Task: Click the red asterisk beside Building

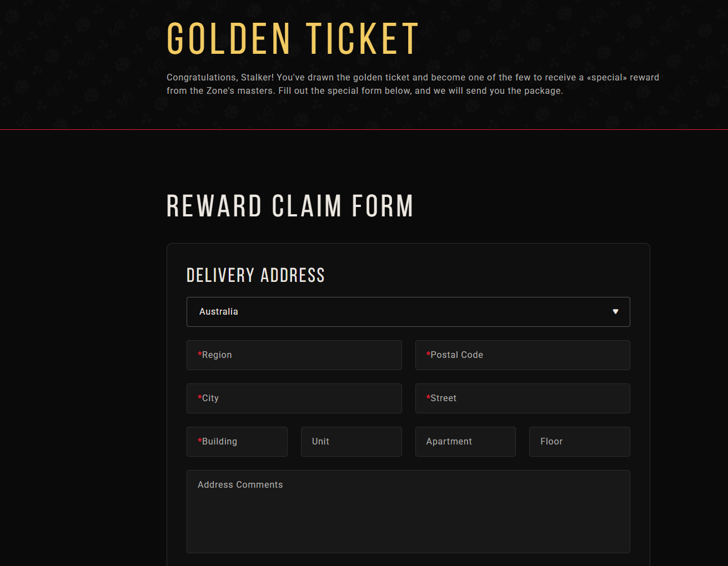Action: point(200,441)
